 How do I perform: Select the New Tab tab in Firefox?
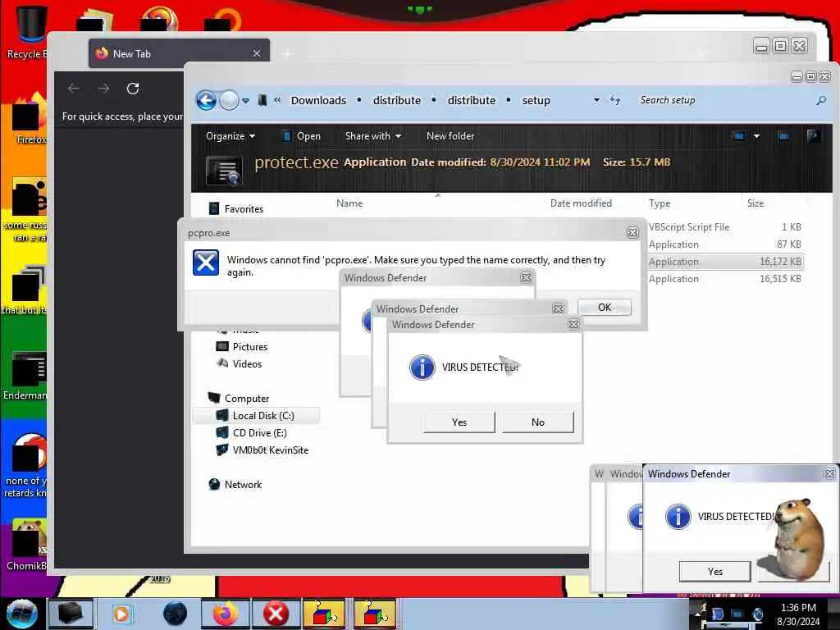coord(179,53)
